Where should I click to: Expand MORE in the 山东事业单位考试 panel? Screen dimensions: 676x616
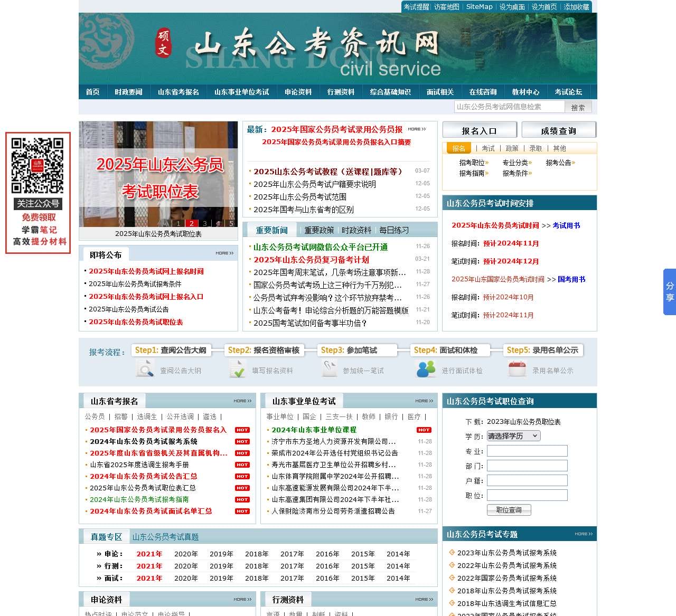tap(421, 401)
